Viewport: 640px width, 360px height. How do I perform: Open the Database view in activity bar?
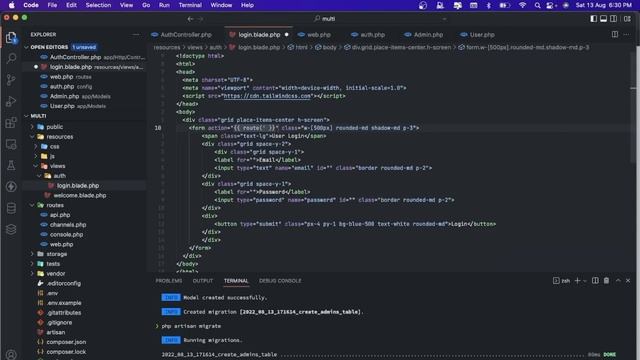(11, 208)
